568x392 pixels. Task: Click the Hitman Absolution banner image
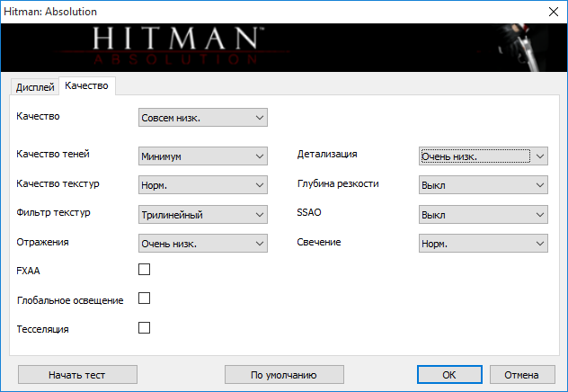pyautogui.click(x=284, y=48)
